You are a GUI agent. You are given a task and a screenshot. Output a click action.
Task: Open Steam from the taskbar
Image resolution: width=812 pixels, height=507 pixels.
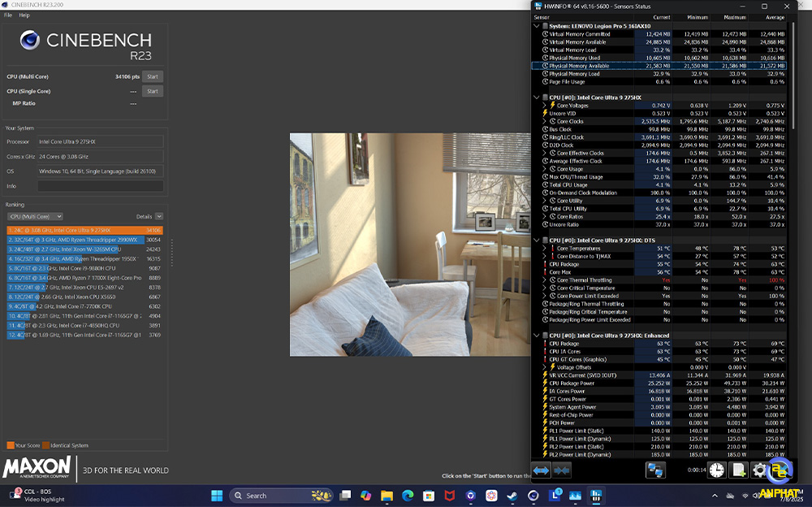pyautogui.click(x=512, y=496)
